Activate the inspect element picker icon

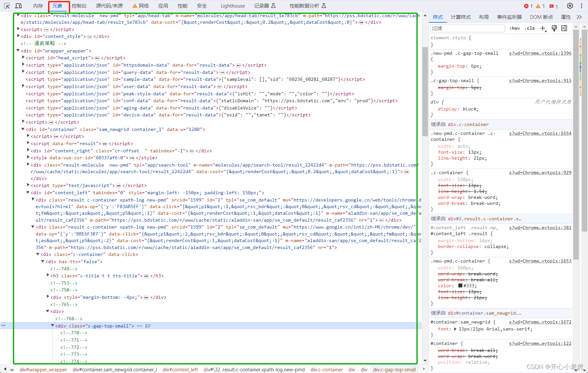(x=7, y=6)
